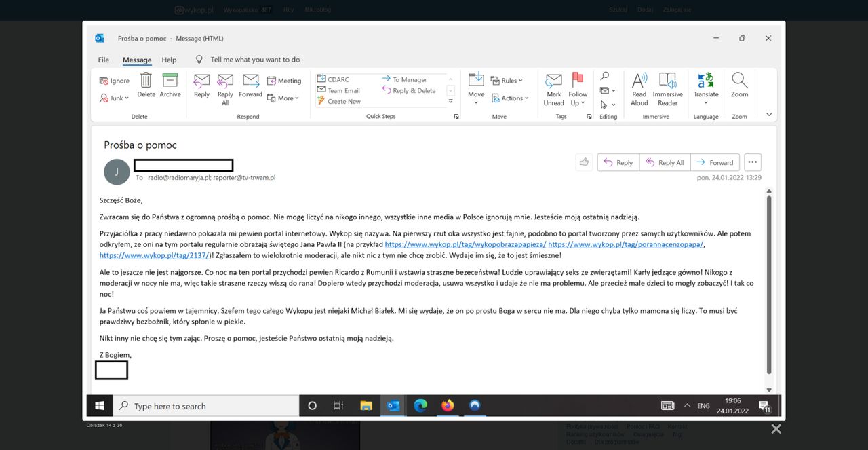The image size is (868, 450).
Task: Mark the message as Unread
Action: click(x=554, y=89)
